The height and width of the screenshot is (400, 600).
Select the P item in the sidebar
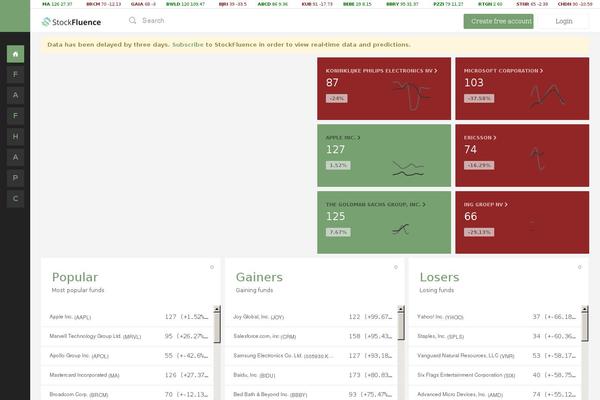tap(15, 178)
